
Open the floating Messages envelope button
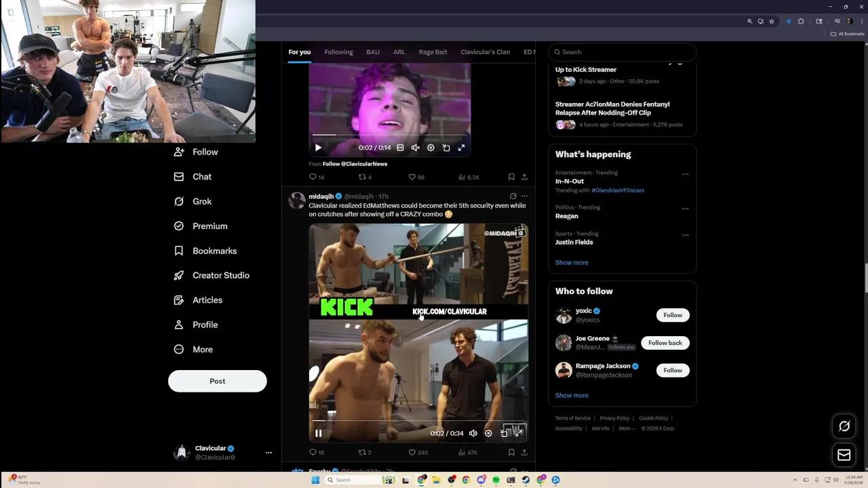(x=844, y=455)
